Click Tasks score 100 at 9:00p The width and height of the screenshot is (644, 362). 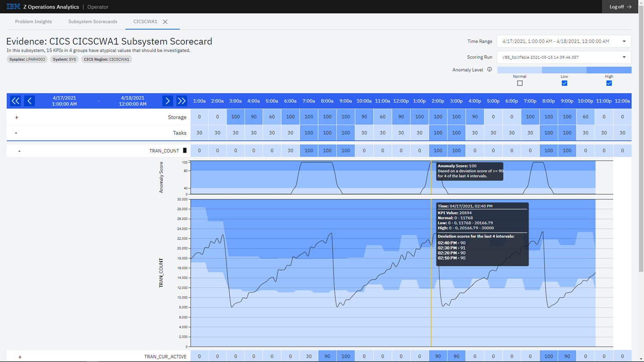567,133
